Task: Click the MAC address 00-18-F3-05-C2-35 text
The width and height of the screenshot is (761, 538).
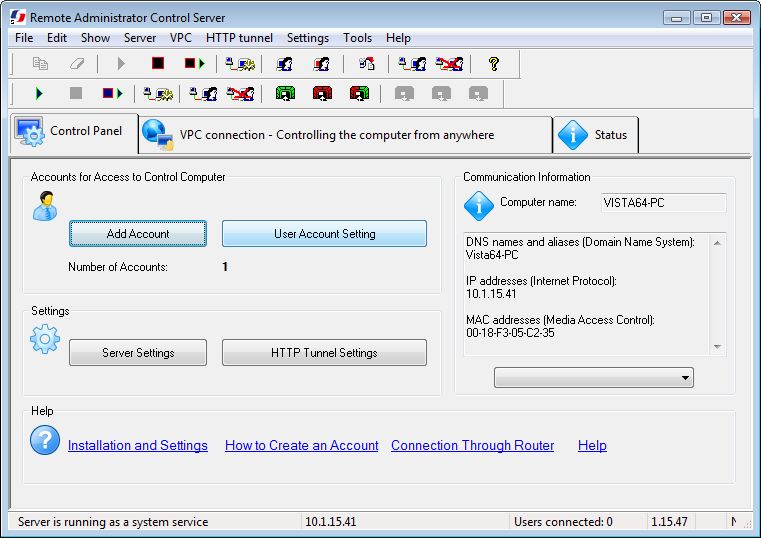Action: [510, 333]
